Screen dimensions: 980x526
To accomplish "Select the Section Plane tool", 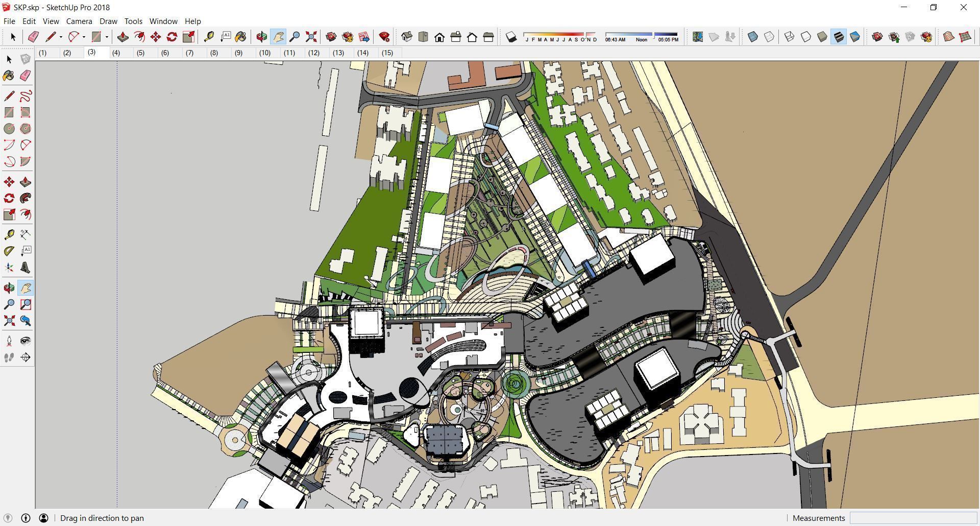I will [26, 357].
